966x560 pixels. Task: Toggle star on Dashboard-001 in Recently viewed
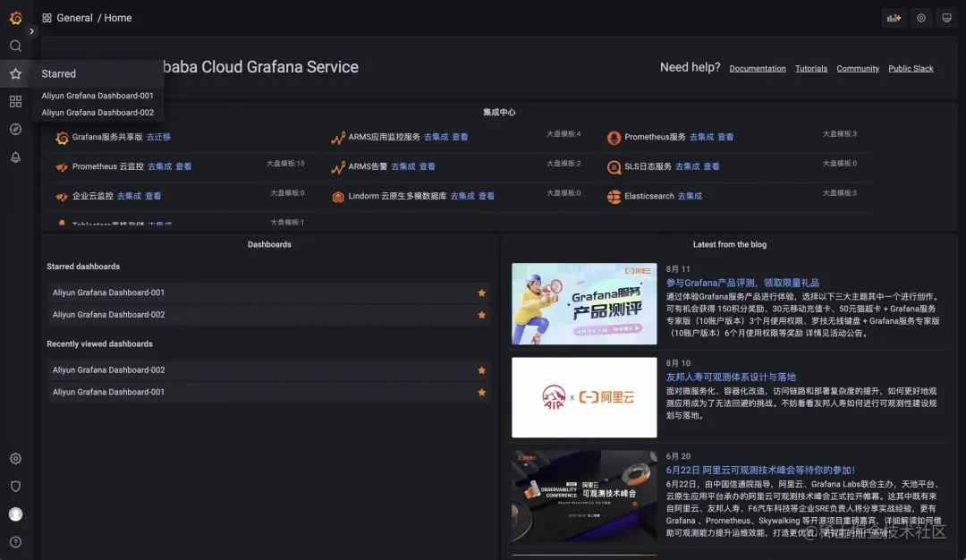(x=482, y=393)
